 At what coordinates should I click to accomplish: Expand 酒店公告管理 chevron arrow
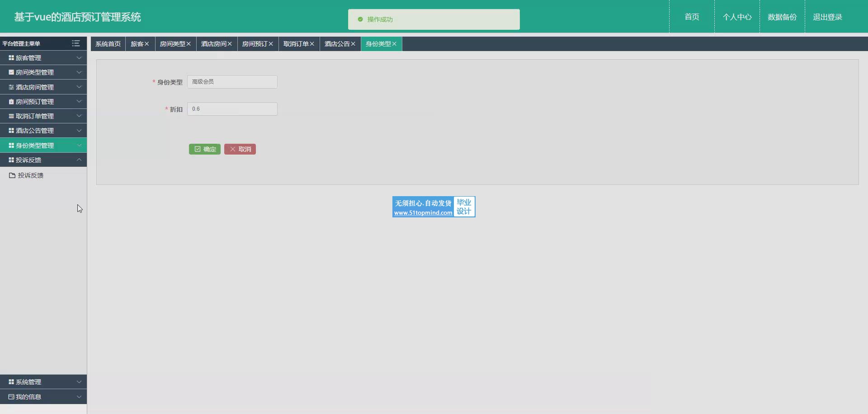[79, 131]
